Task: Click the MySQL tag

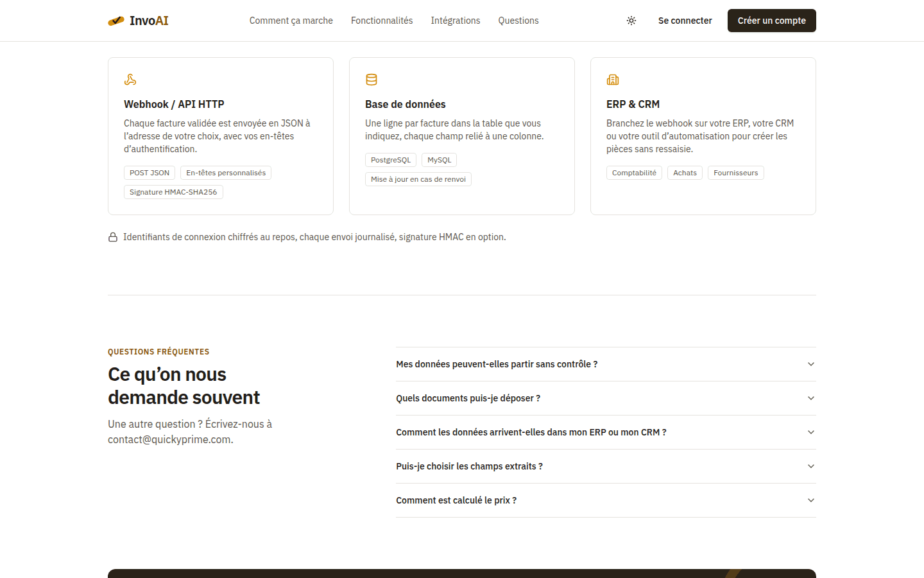Action: tap(440, 160)
